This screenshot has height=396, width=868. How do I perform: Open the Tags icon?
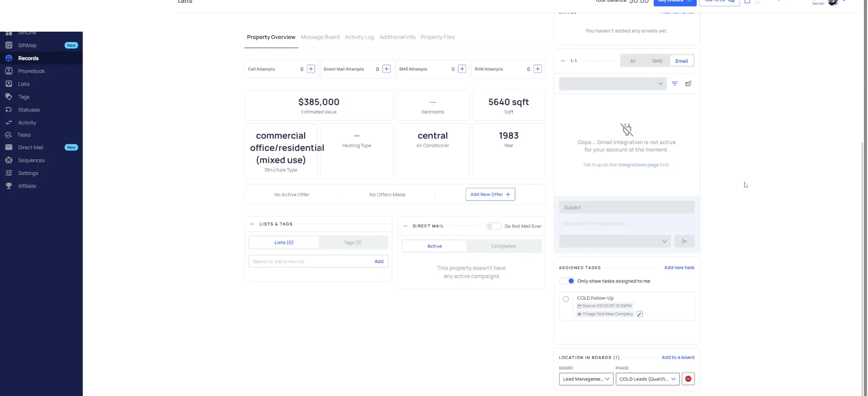pyautogui.click(x=9, y=97)
